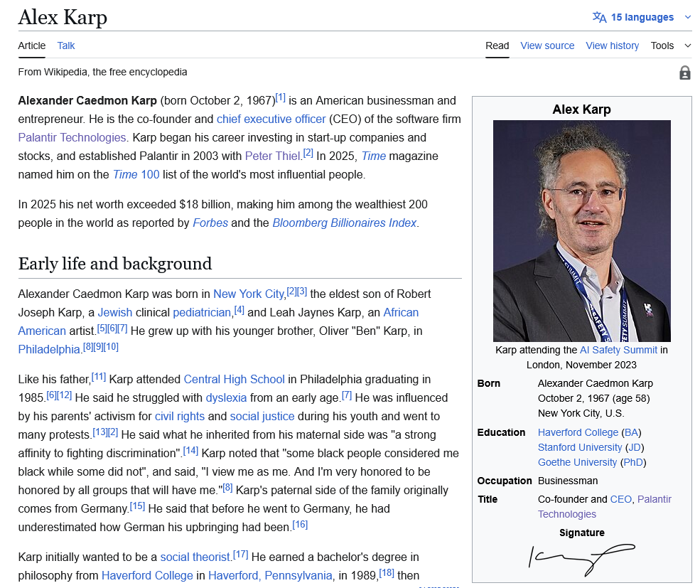Follow the pediatrician link
The height and width of the screenshot is (588, 700).
tap(202, 312)
